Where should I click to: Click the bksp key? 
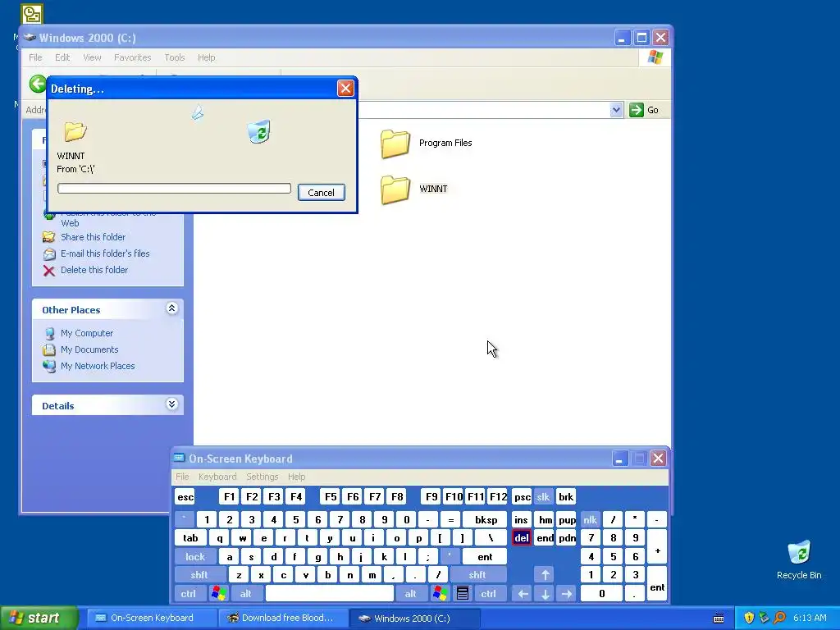coord(486,519)
